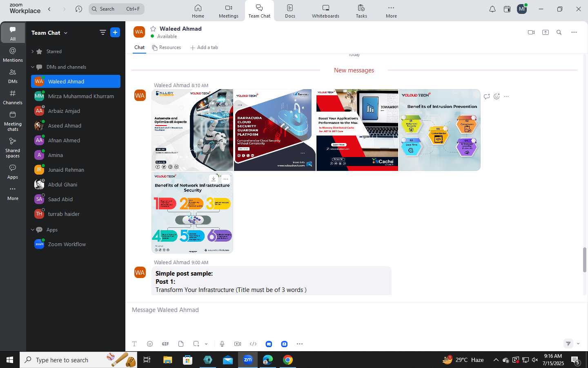Record an audio message
The width and height of the screenshot is (588, 368).
click(x=222, y=344)
